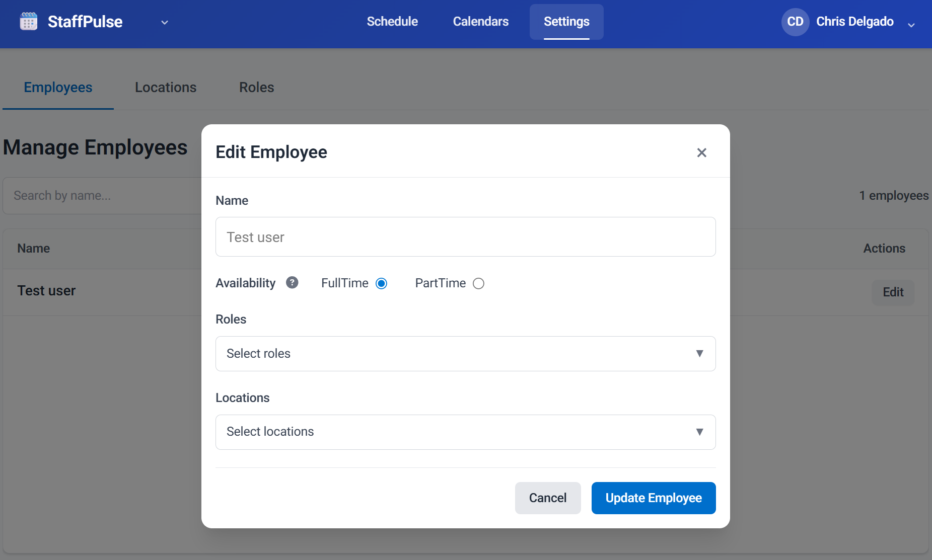Open the Select roles dropdown
Screen dimensions: 932x560
click(x=465, y=354)
